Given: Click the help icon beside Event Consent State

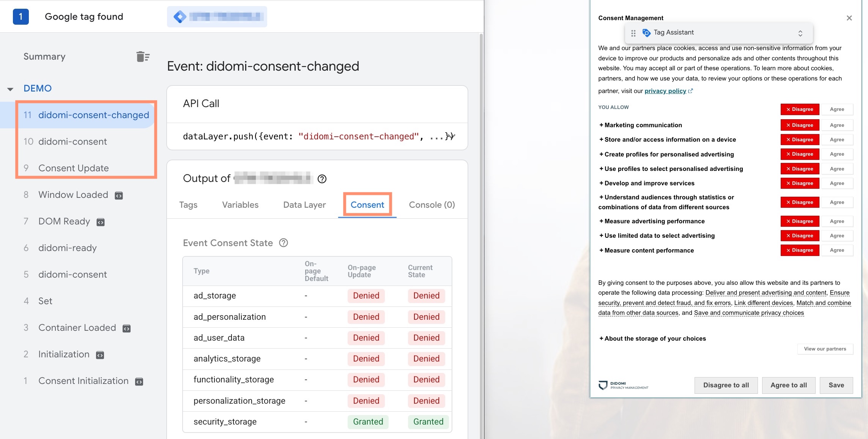Looking at the screenshot, I should pos(284,243).
